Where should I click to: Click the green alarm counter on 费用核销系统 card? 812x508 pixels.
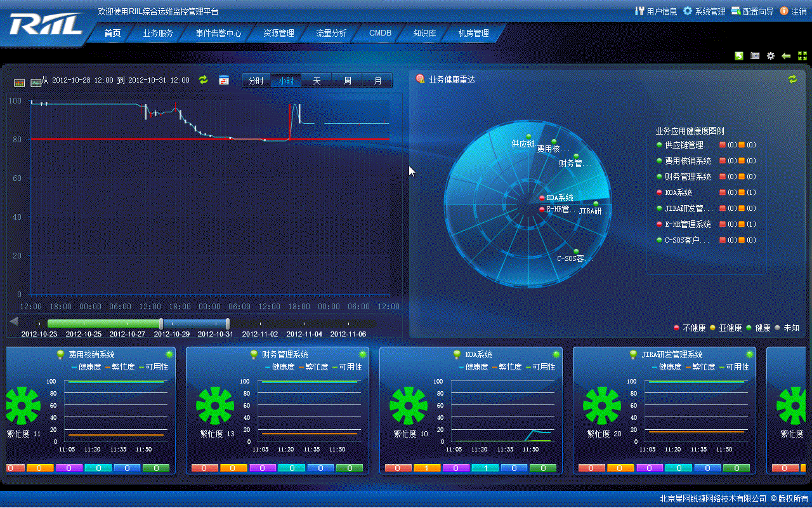(156, 468)
